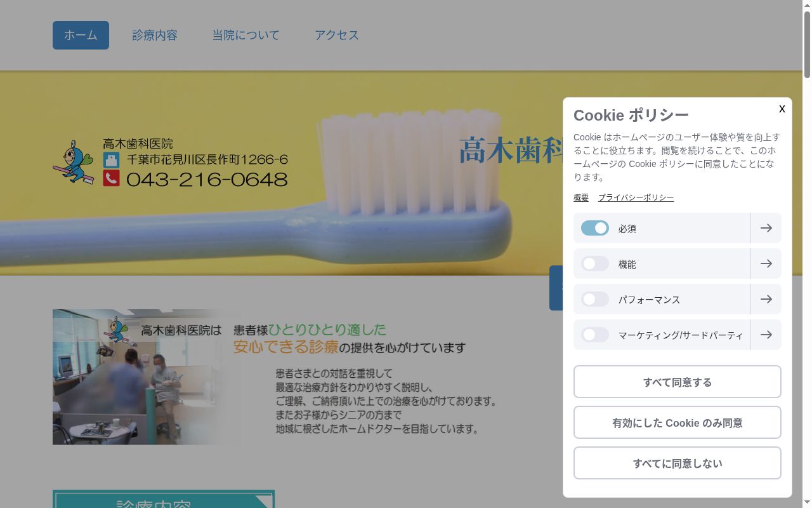Select the ホーム menu item
This screenshot has width=812, height=508.
(81, 35)
